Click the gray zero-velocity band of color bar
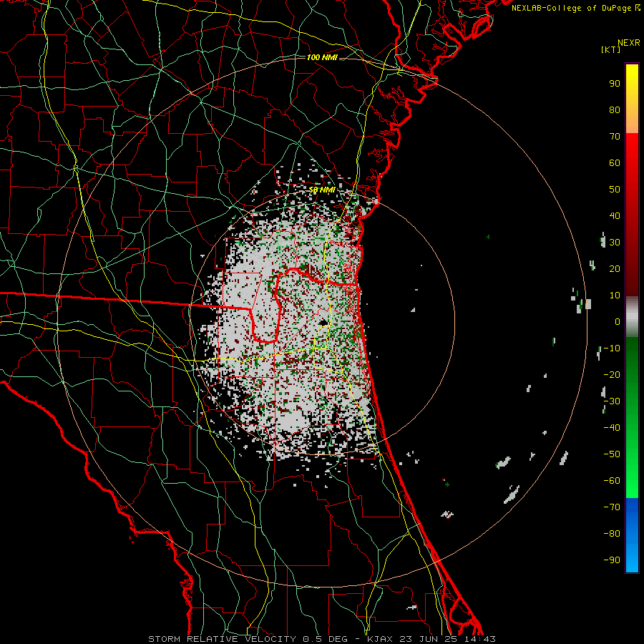This screenshot has width=644, height=644. (632, 317)
